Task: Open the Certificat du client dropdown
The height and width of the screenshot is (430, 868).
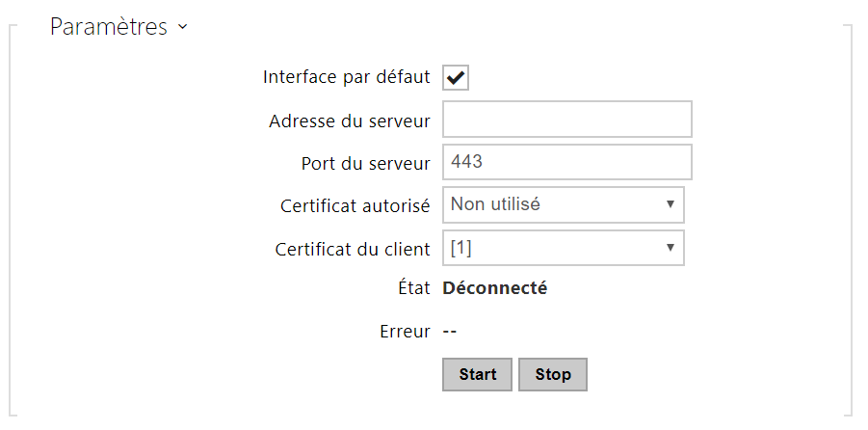Action: pos(563,248)
